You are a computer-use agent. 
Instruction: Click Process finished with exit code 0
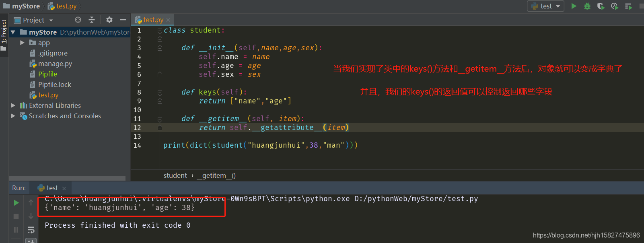point(117,225)
